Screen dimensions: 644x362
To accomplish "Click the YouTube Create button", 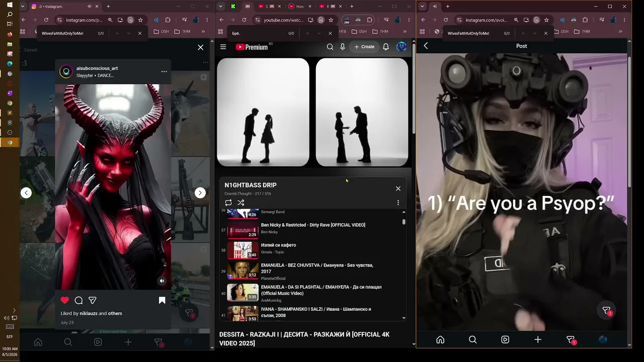I will [364, 47].
